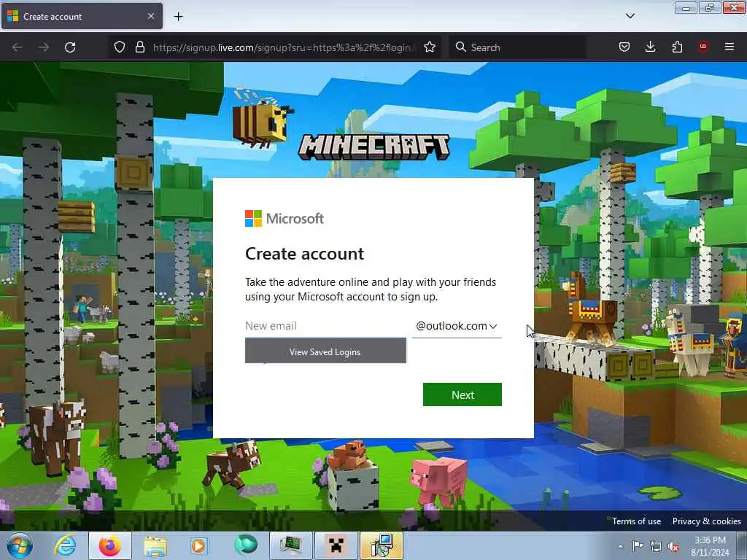Open the Extensions puzzle icon
The height and width of the screenshot is (560, 747).
click(x=677, y=47)
